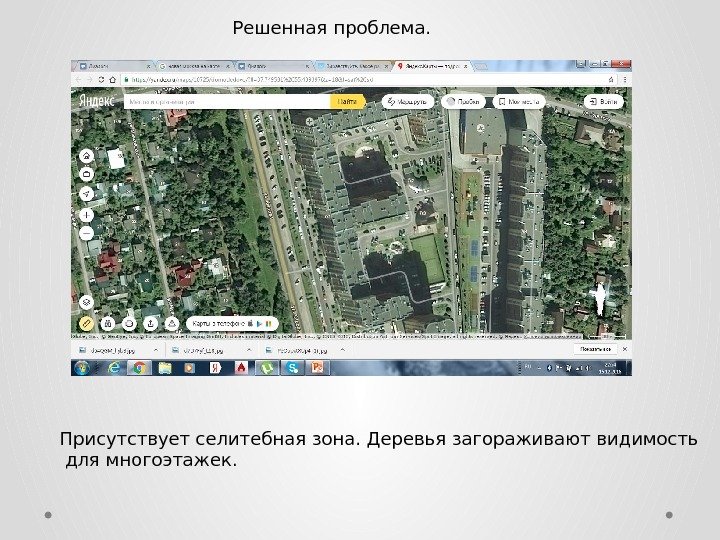Switch to the third browser tab

click(x=273, y=66)
